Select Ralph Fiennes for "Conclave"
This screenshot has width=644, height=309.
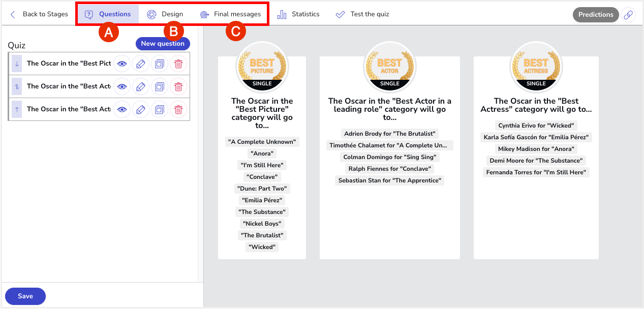[x=390, y=169]
